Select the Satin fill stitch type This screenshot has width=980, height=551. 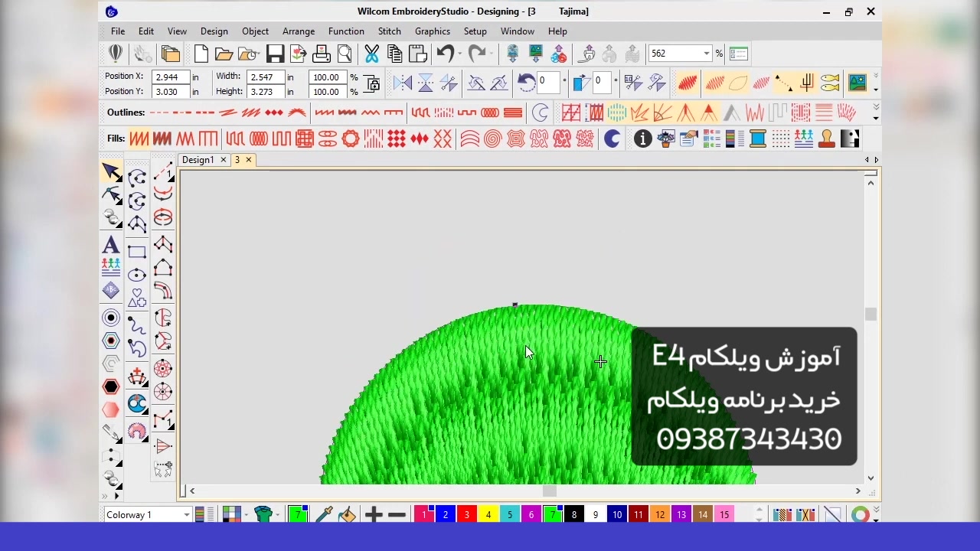tap(139, 139)
